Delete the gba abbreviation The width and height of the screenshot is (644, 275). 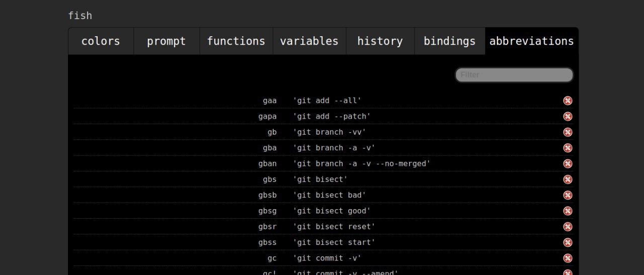(x=568, y=148)
